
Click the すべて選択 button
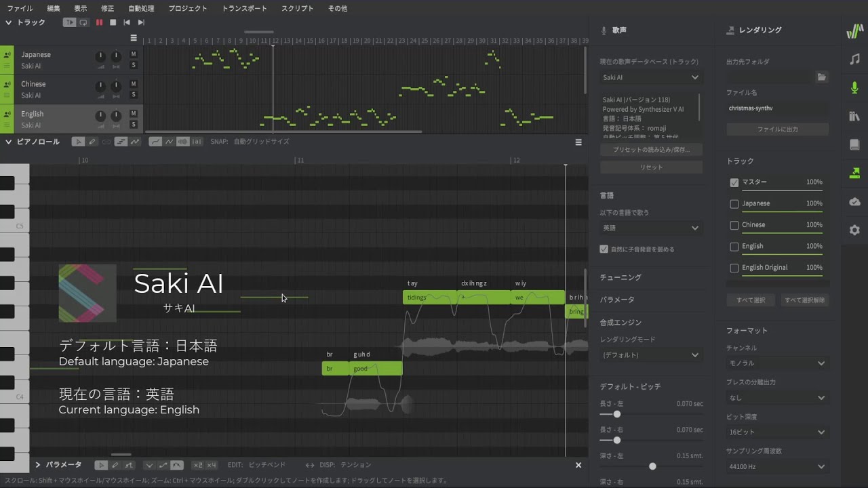click(x=751, y=300)
